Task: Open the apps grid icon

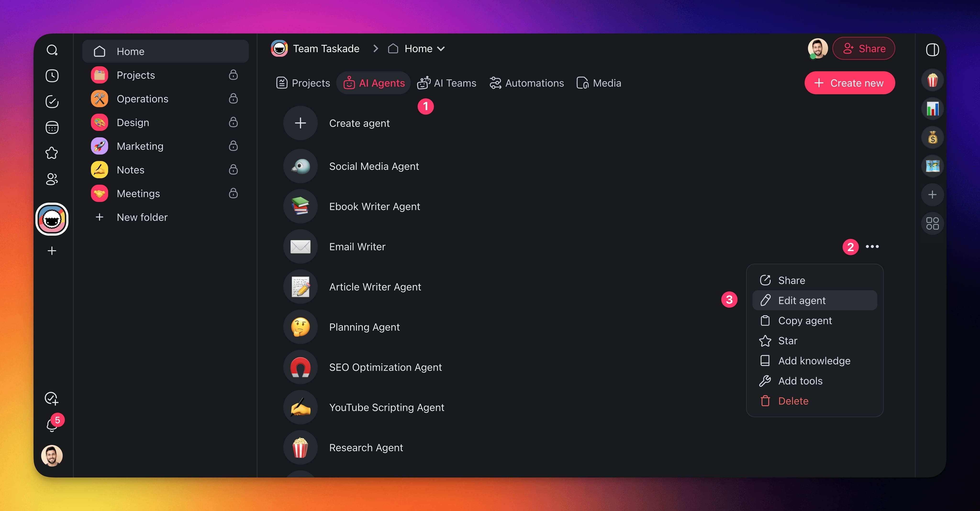Action: (932, 223)
